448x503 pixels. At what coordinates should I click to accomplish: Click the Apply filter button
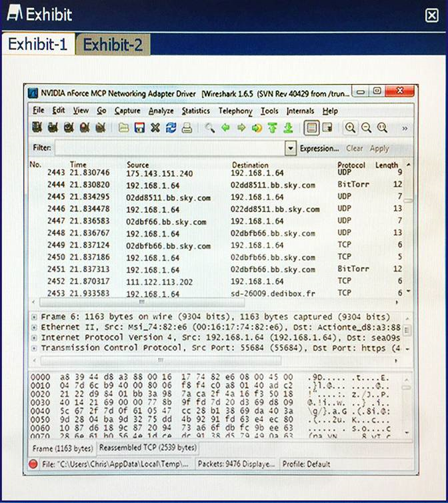click(x=379, y=149)
